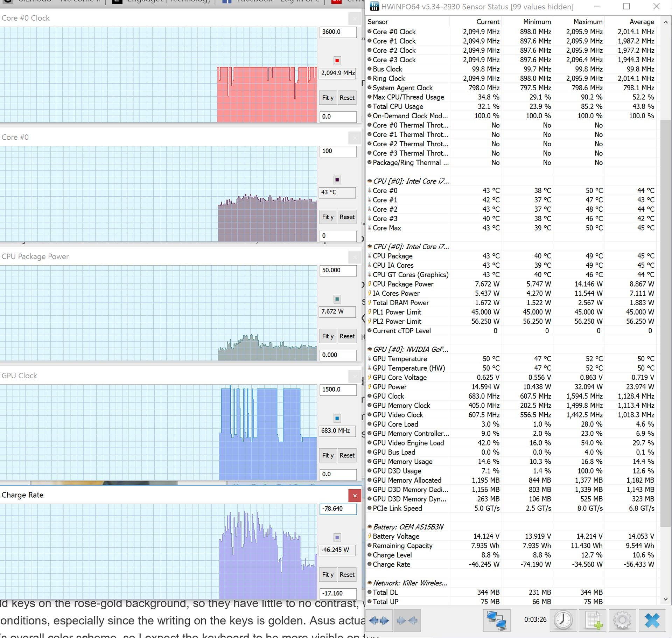
Task: Click Reset in CPU Package Power graph
Action: tap(347, 336)
